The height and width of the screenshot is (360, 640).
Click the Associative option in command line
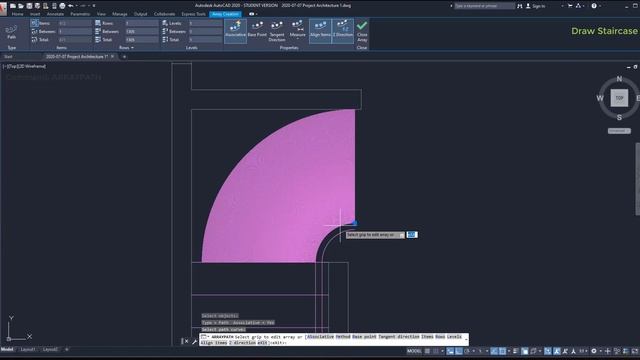point(320,337)
